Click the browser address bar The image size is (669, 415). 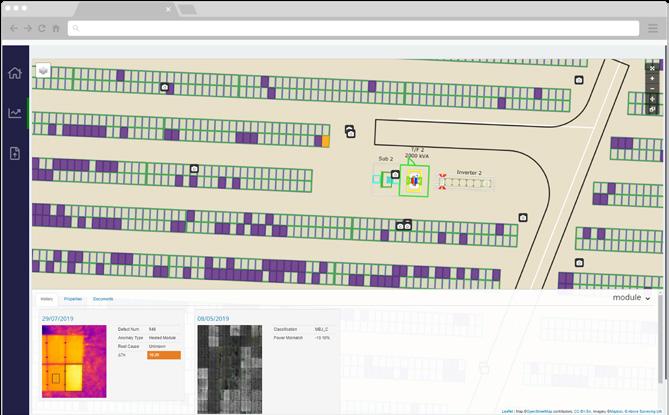[353, 28]
